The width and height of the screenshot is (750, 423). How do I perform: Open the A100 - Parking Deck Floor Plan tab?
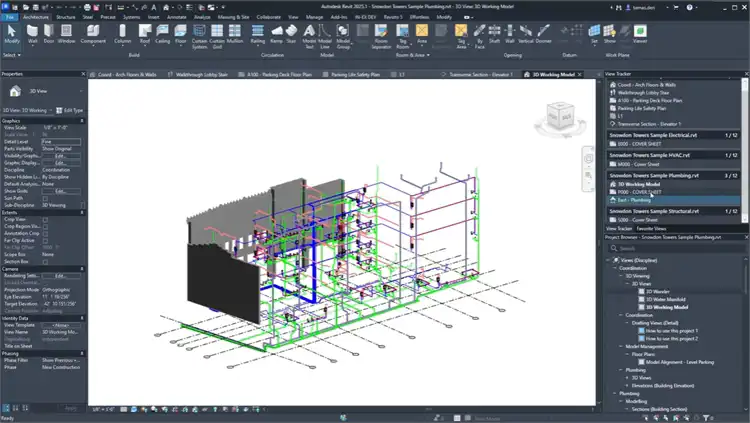pos(275,75)
